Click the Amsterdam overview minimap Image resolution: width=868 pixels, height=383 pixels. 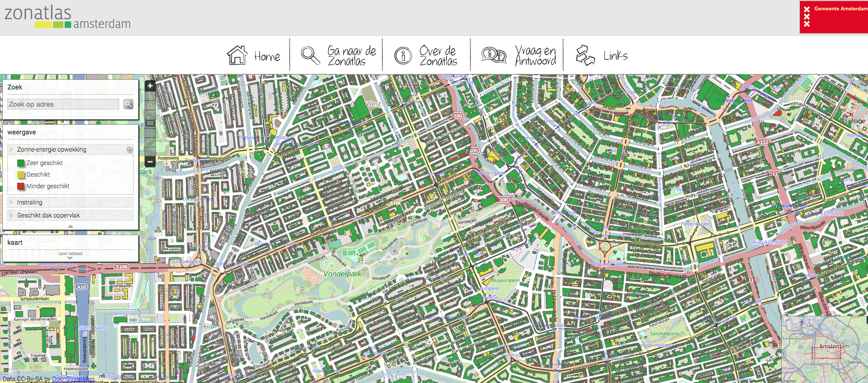click(824, 350)
